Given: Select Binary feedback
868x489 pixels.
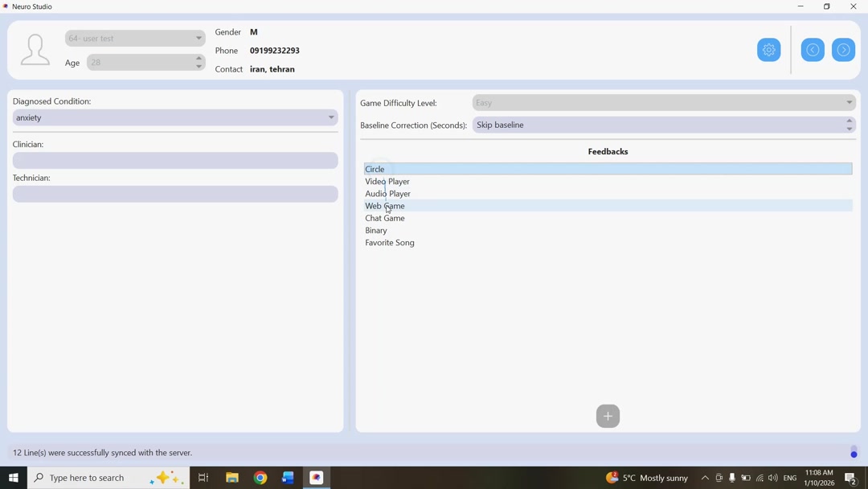Looking at the screenshot, I should point(608,230).
